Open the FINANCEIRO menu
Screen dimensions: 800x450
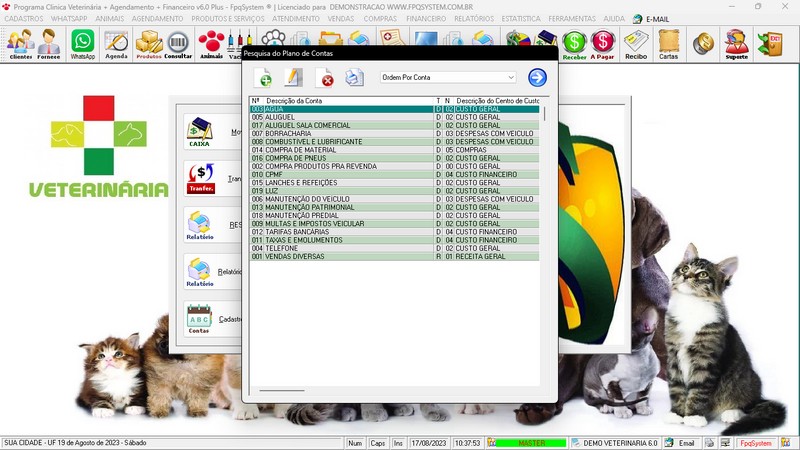coord(426,19)
